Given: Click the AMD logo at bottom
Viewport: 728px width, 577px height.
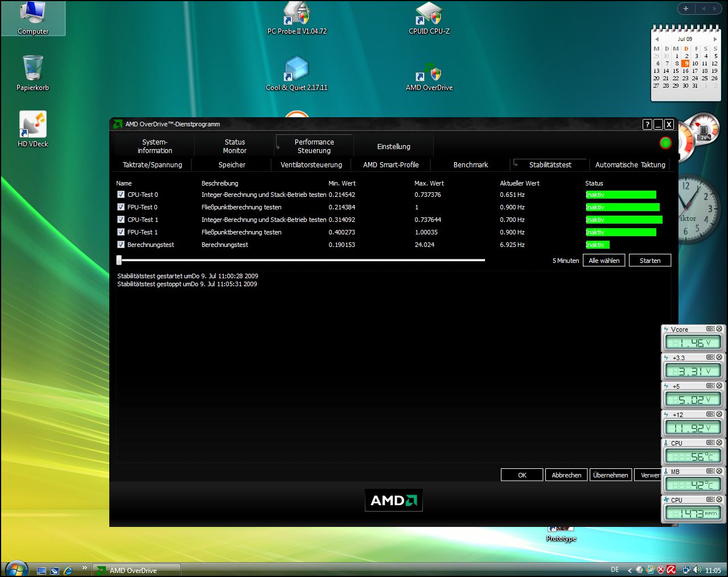Looking at the screenshot, I should 393,500.
